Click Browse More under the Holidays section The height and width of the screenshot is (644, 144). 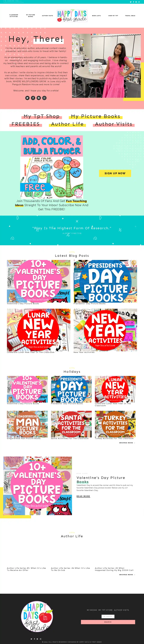127,443
